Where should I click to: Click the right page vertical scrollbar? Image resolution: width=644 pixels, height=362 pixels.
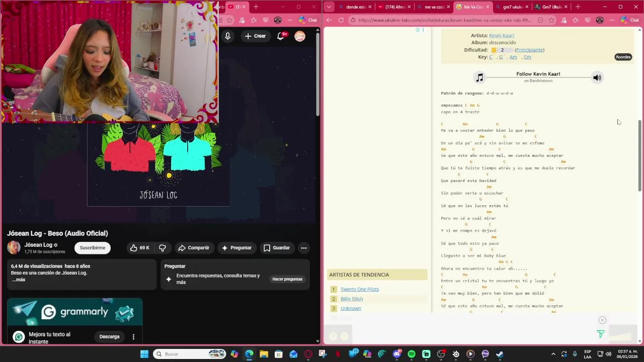pos(640,156)
